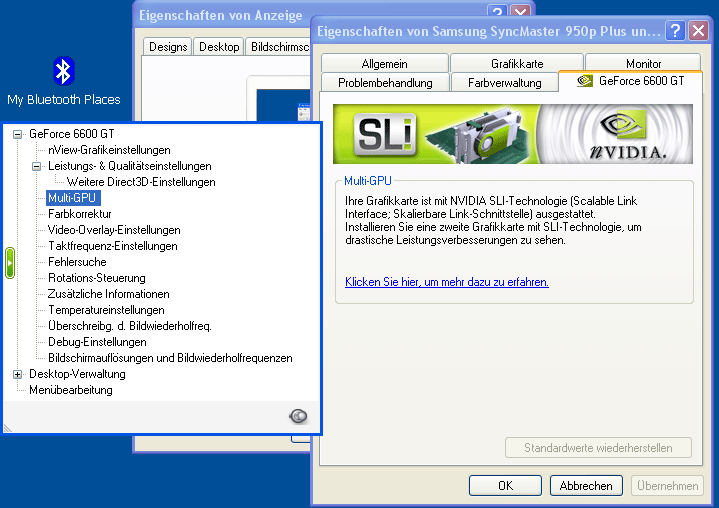
Task: Select the Multi-GPU tree entry
Action: pos(72,198)
